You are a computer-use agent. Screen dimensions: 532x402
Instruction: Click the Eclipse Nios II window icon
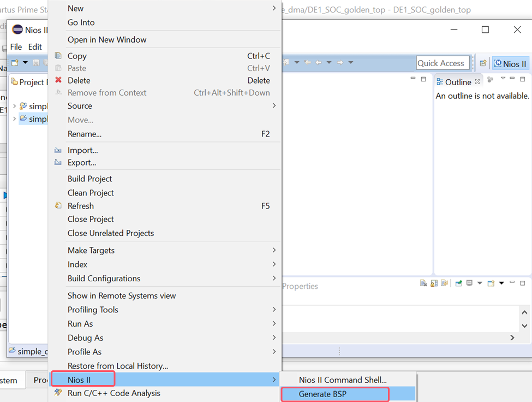pos(17,30)
